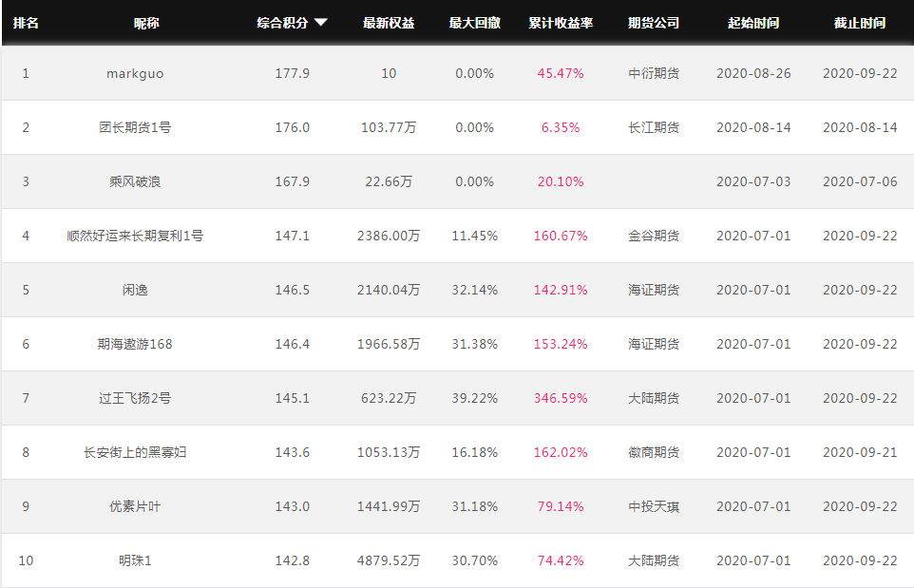
Task: Select score value 147.1
Action: click(x=292, y=236)
